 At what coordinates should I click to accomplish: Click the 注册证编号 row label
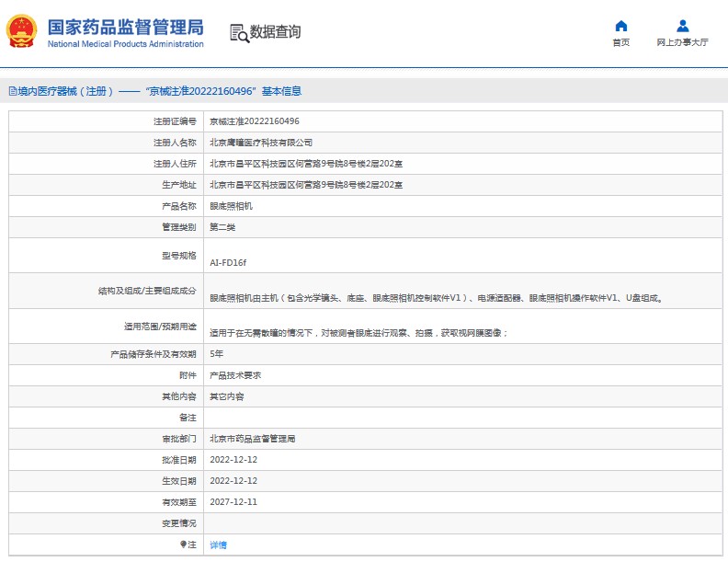pos(175,121)
